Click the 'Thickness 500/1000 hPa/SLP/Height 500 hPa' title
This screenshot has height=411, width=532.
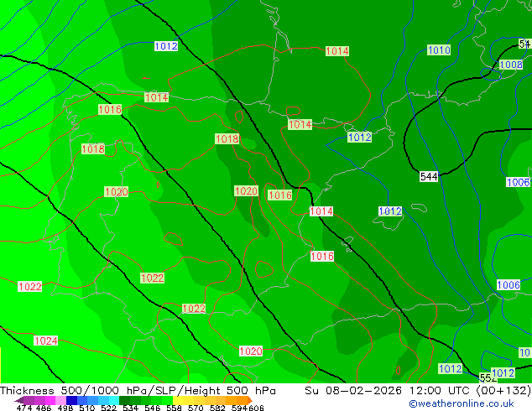(x=138, y=391)
